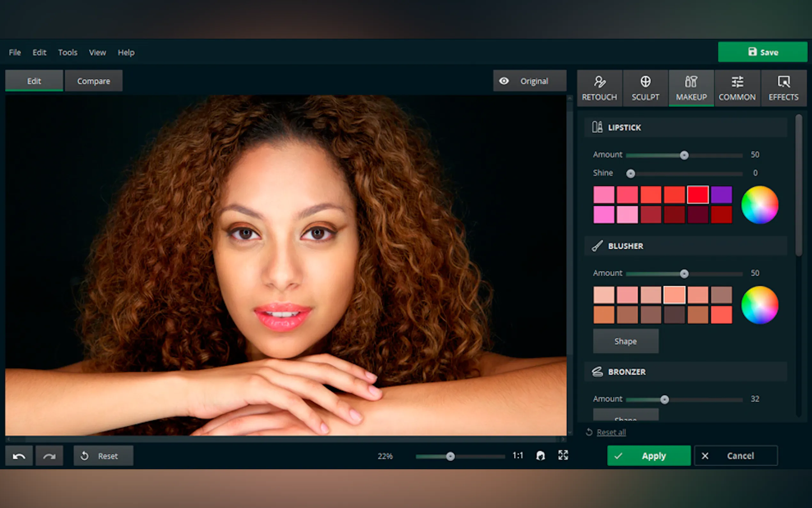Click the redo arrow button
This screenshot has width=812, height=508.
[49, 456]
